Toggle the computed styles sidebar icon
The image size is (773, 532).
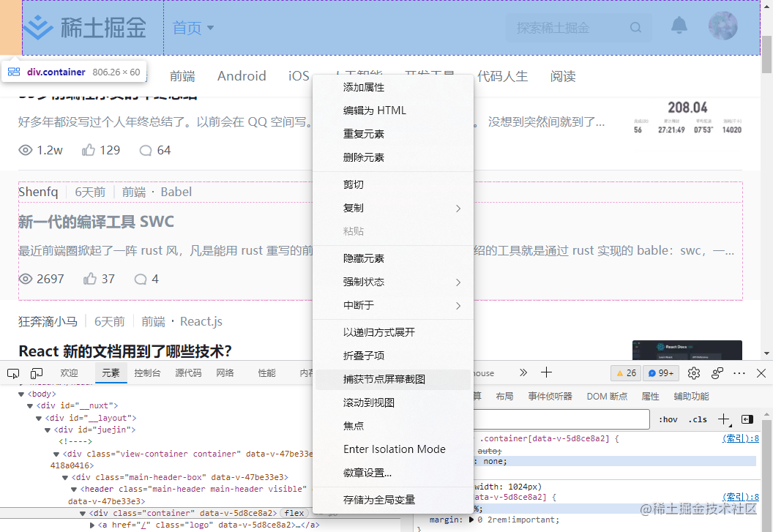click(747, 419)
